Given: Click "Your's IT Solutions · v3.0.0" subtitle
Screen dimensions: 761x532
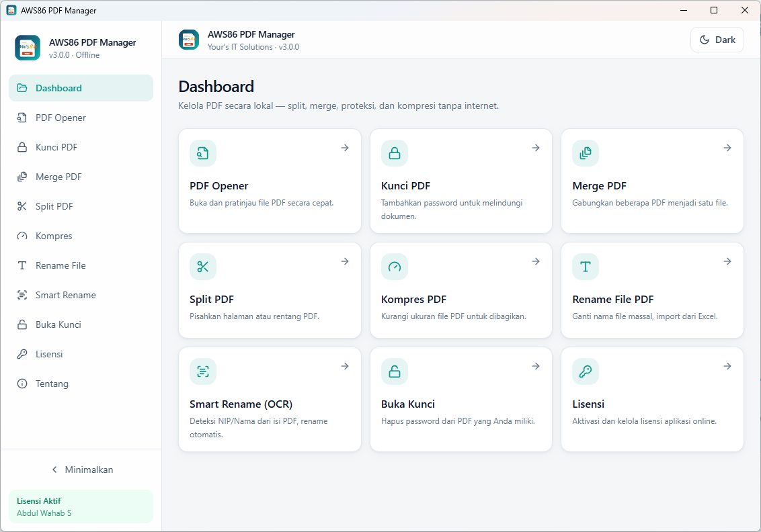Looking at the screenshot, I should pyautogui.click(x=253, y=47).
